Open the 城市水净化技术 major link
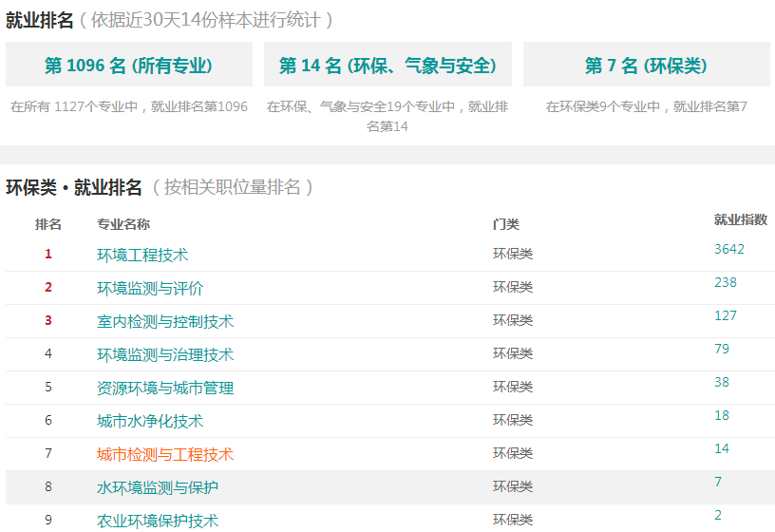Viewport: 775px width, 532px height. tap(150, 421)
